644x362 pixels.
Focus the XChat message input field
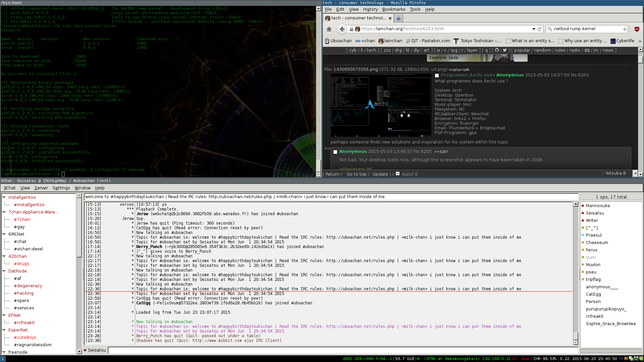(343, 350)
